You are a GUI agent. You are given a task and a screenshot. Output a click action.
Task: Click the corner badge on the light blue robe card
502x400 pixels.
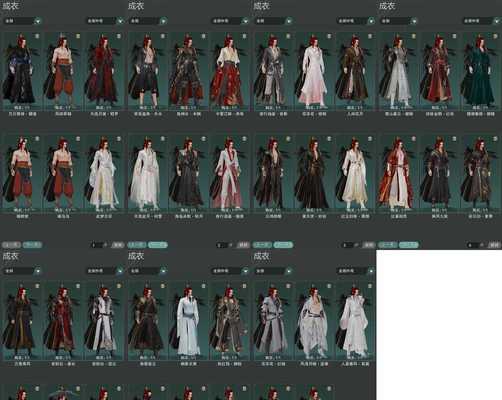203,286
